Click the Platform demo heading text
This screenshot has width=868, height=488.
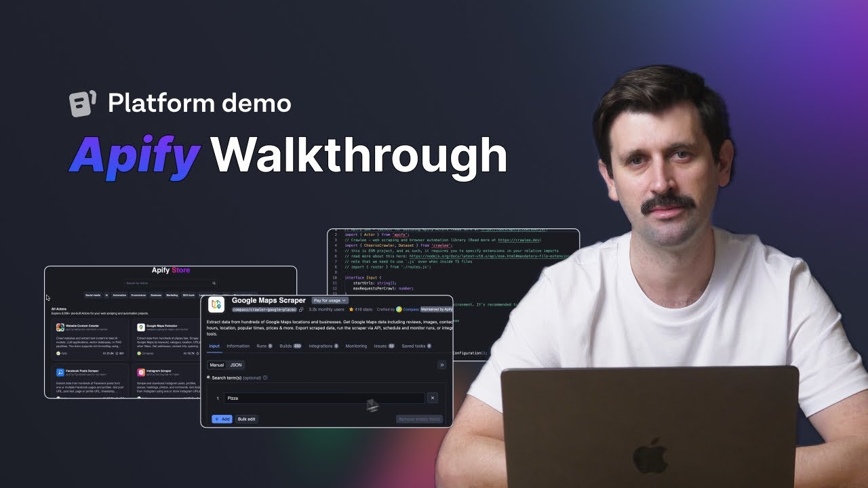click(x=199, y=103)
